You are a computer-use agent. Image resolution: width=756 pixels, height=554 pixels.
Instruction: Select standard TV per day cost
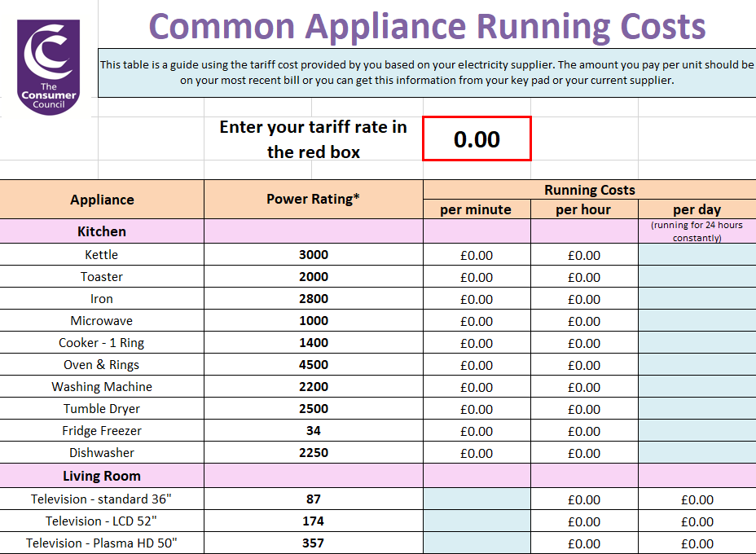pos(697,499)
